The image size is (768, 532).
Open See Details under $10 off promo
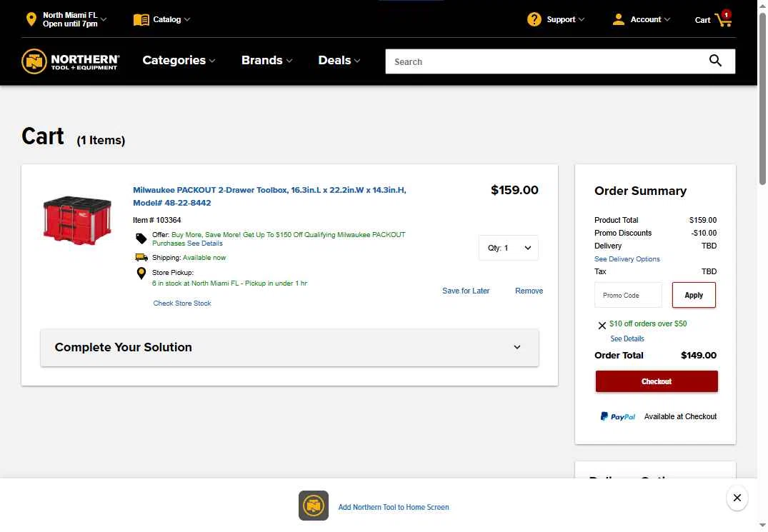[627, 338]
